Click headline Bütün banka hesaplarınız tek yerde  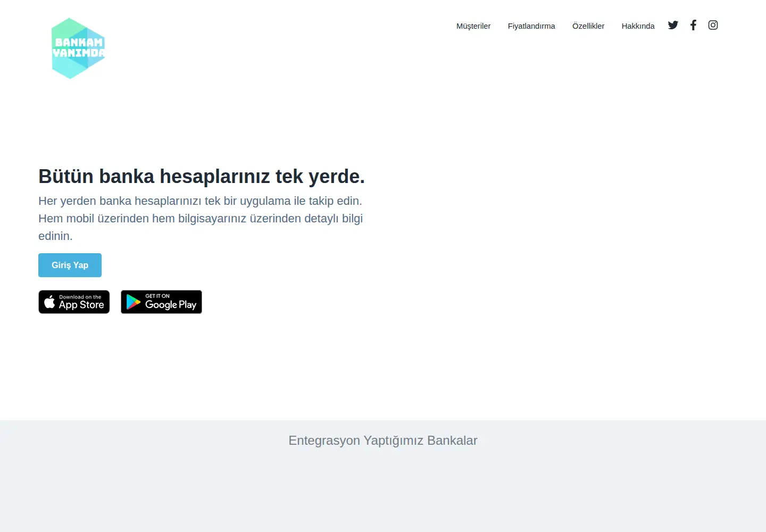click(x=202, y=176)
